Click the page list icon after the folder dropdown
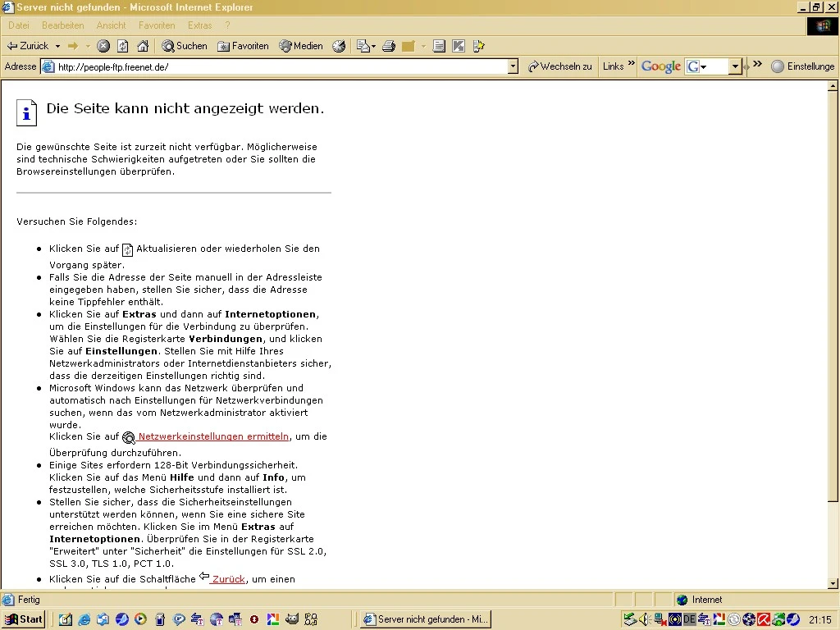 pyautogui.click(x=439, y=46)
